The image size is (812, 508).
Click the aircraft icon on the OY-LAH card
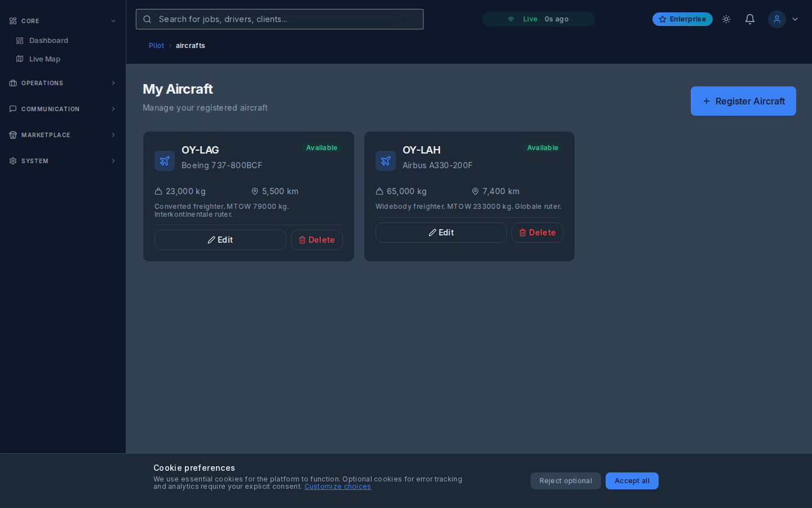386,161
